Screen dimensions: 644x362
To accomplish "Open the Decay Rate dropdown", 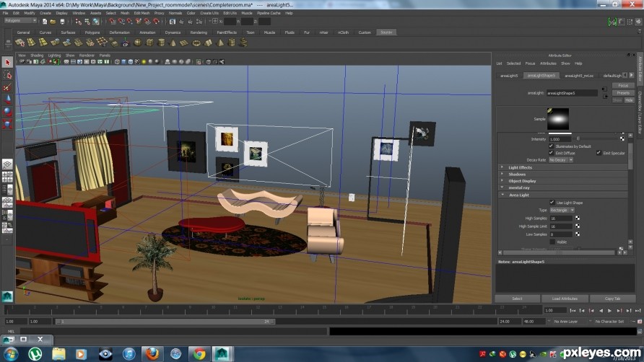I will click(x=561, y=159).
